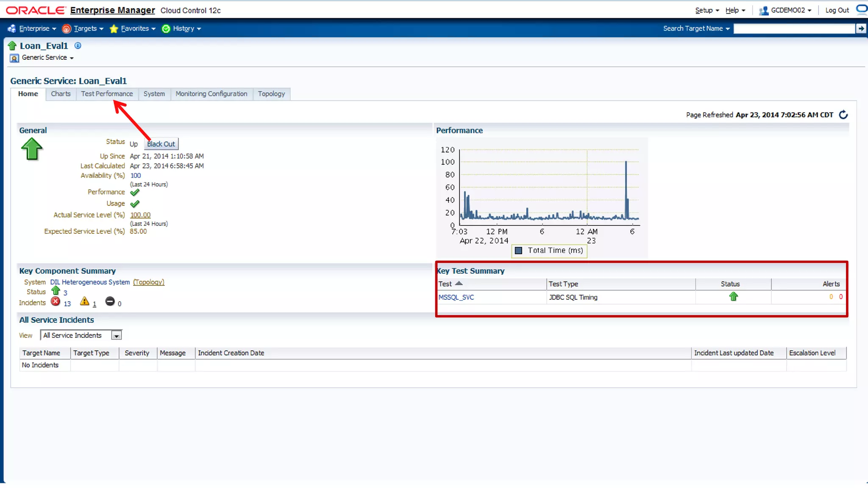Click the Enterprise Manager title link
Viewport: 868px width, 488px height.
point(112,10)
